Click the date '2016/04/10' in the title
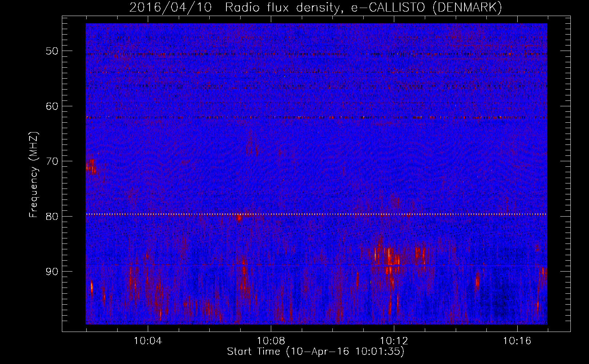 (170, 7)
